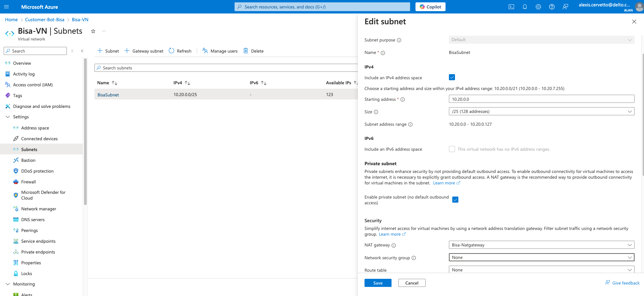The width and height of the screenshot is (644, 296).
Task: Focus the Starting address field
Action: [x=542, y=99]
